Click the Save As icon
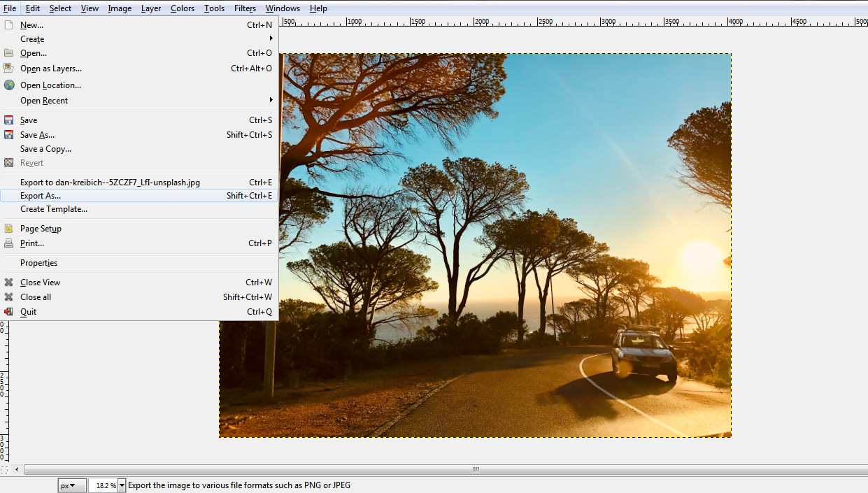868x493 pixels. [x=8, y=134]
